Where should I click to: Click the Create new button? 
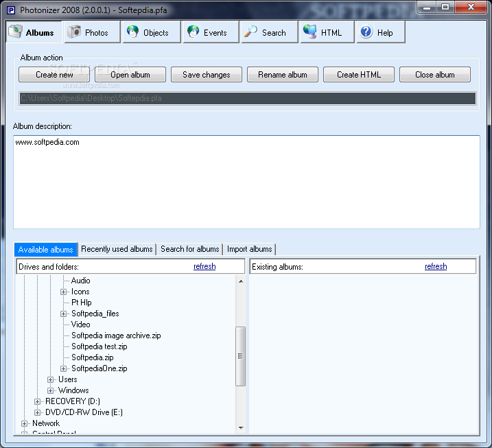54,75
